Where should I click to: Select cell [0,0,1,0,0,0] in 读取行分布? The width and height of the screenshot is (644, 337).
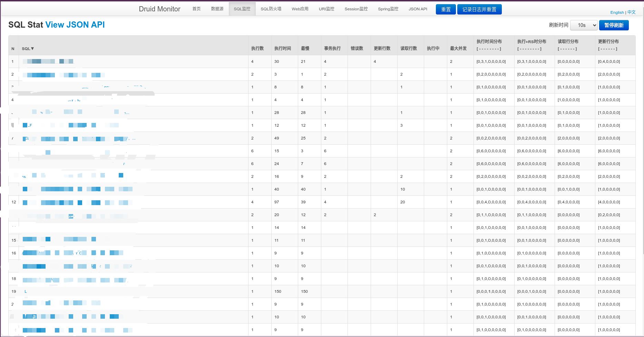coord(568,189)
